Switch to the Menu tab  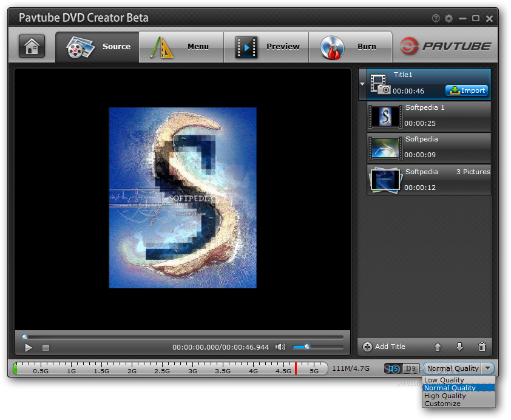181,47
